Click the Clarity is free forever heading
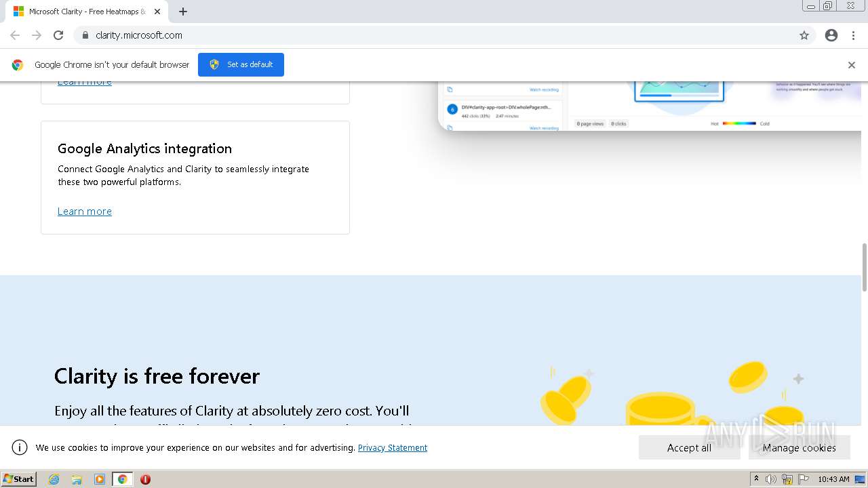Screen dimensions: 868x488 [157, 376]
